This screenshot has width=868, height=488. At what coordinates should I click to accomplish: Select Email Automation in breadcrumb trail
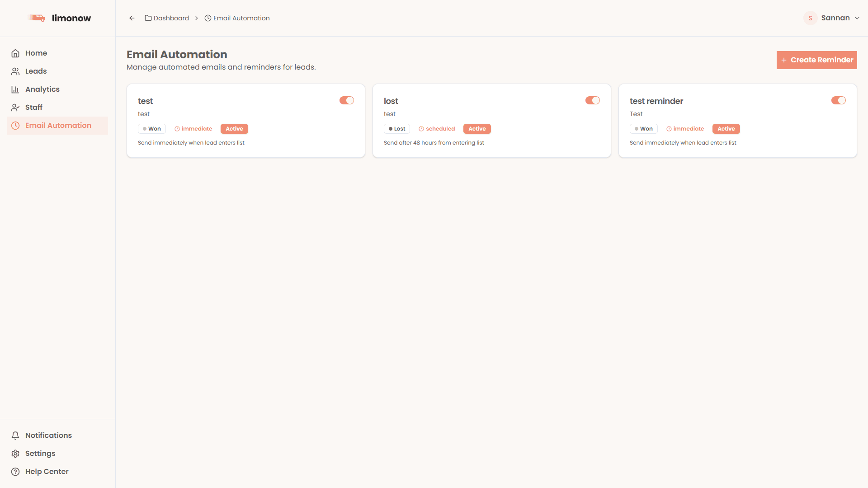click(241, 18)
